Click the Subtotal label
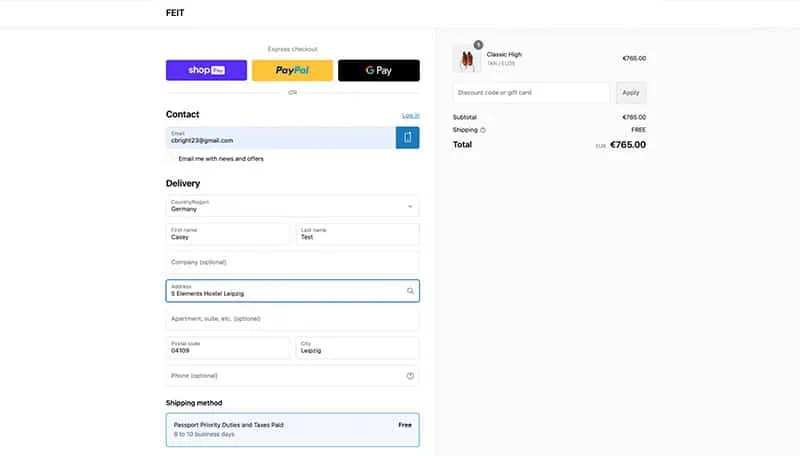Viewport: 800px width, 456px height. [x=465, y=117]
